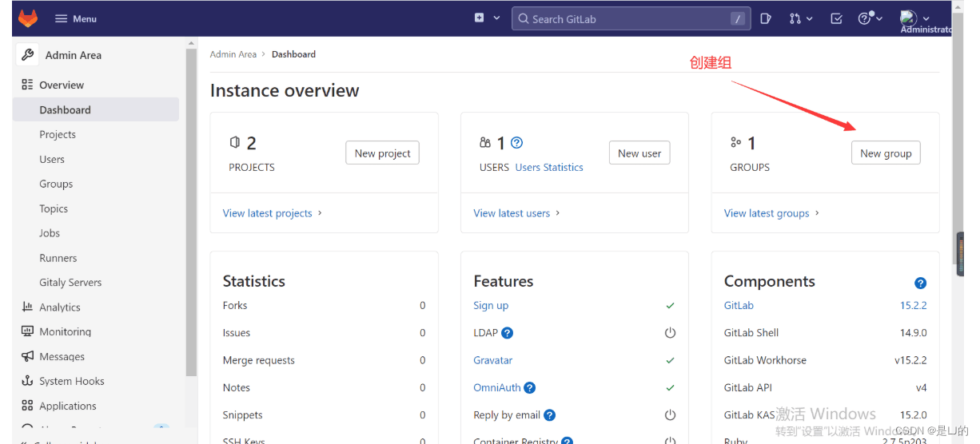The image size is (980, 444).
Task: Click the New project button
Action: click(382, 153)
